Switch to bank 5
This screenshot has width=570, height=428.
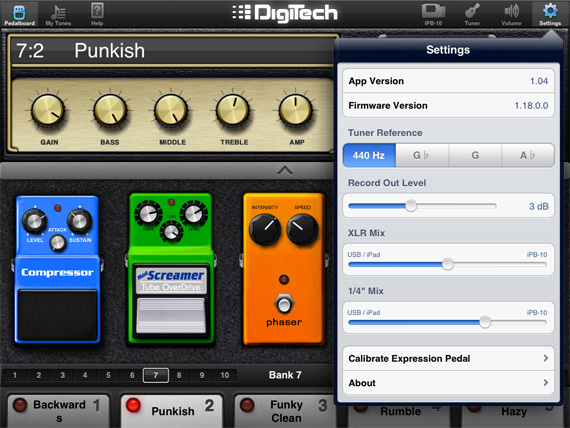coord(108,375)
